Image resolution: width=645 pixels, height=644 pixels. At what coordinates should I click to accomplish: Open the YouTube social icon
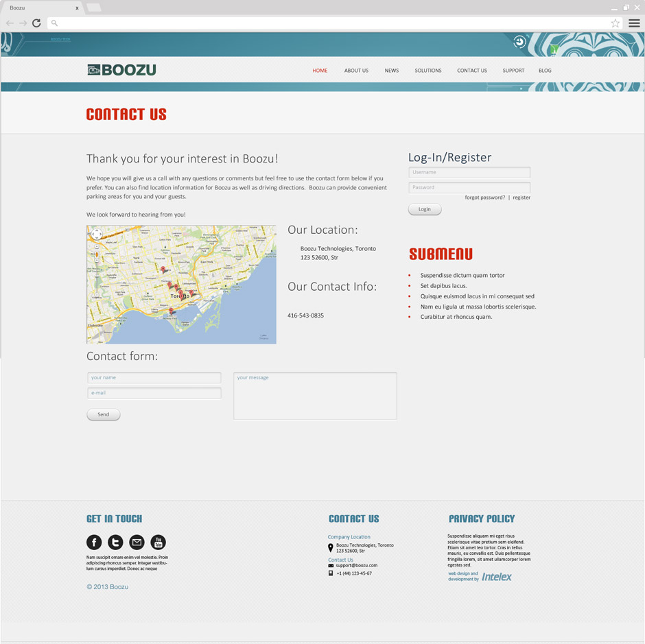point(159,542)
